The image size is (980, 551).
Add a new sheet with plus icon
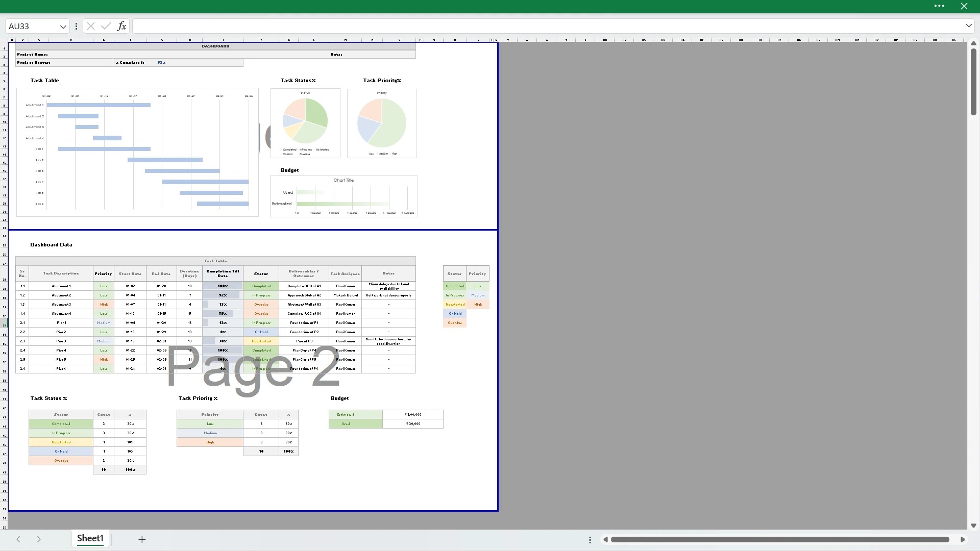pyautogui.click(x=142, y=539)
